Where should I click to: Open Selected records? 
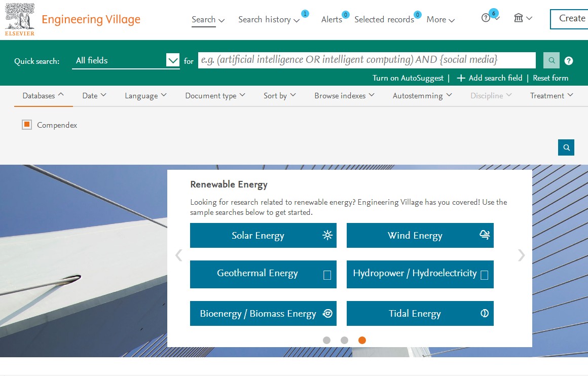(384, 19)
